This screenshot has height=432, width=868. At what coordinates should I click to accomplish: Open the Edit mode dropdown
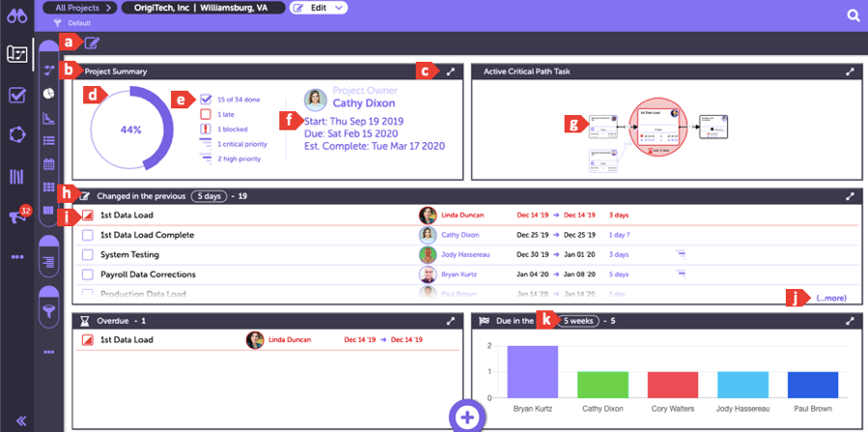319,8
